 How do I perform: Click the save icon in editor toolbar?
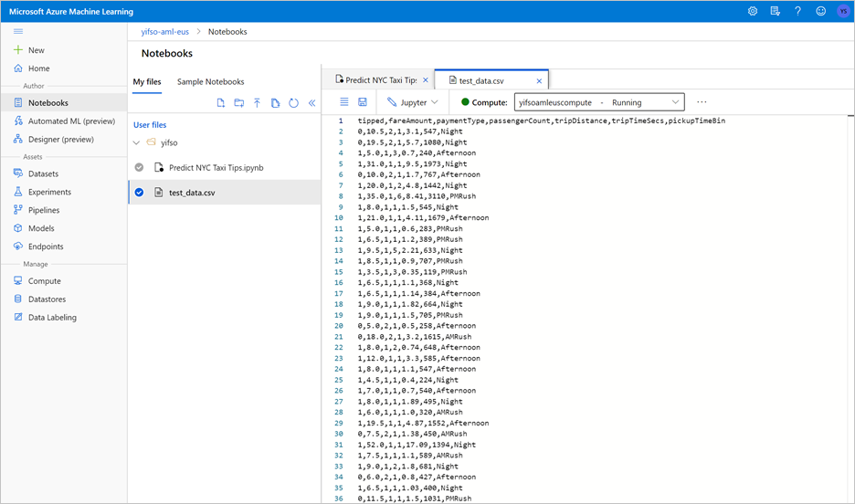coord(363,102)
